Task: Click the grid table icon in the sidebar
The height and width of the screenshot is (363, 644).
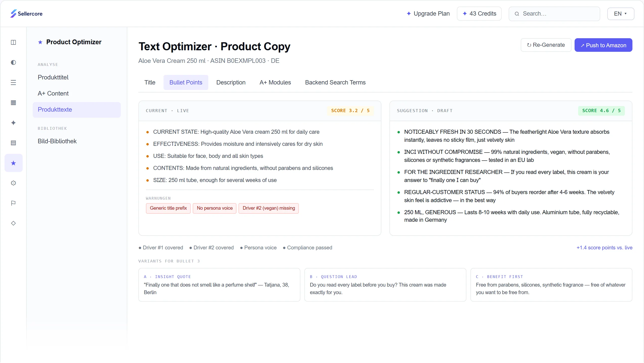Action: point(13,103)
